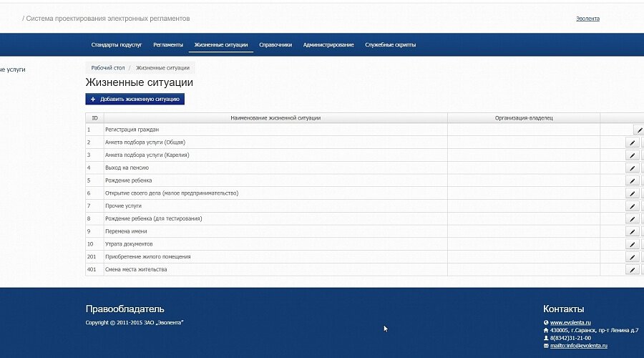Open the Регламенты menu item
This screenshot has height=358, width=644.
tap(168, 44)
